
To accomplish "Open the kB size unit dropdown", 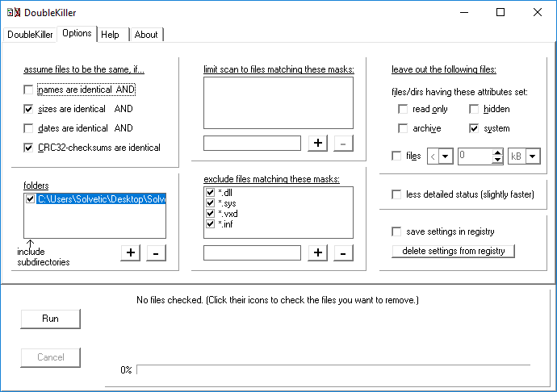I will pyautogui.click(x=533, y=156).
